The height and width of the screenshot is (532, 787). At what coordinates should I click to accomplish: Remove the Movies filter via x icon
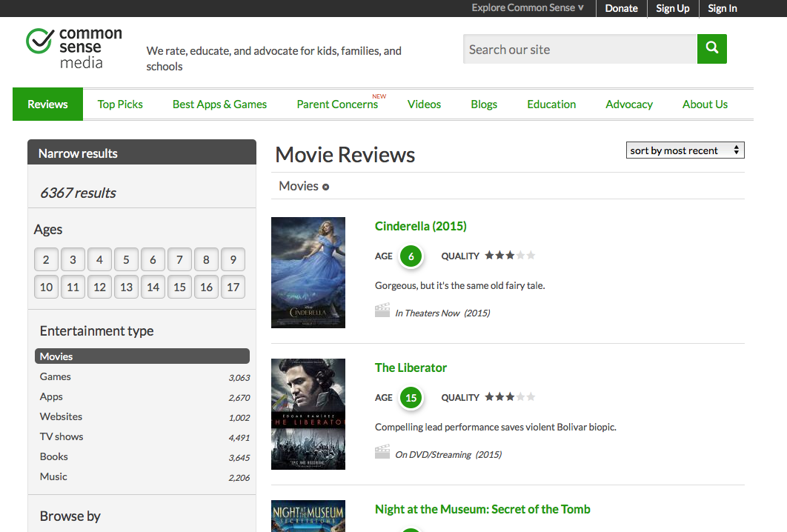(326, 187)
